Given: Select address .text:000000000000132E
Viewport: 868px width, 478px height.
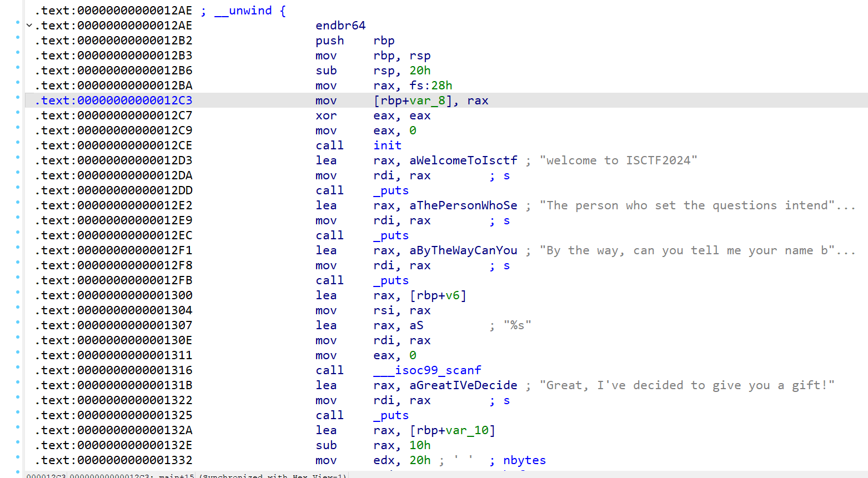Looking at the screenshot, I should tap(113, 445).
